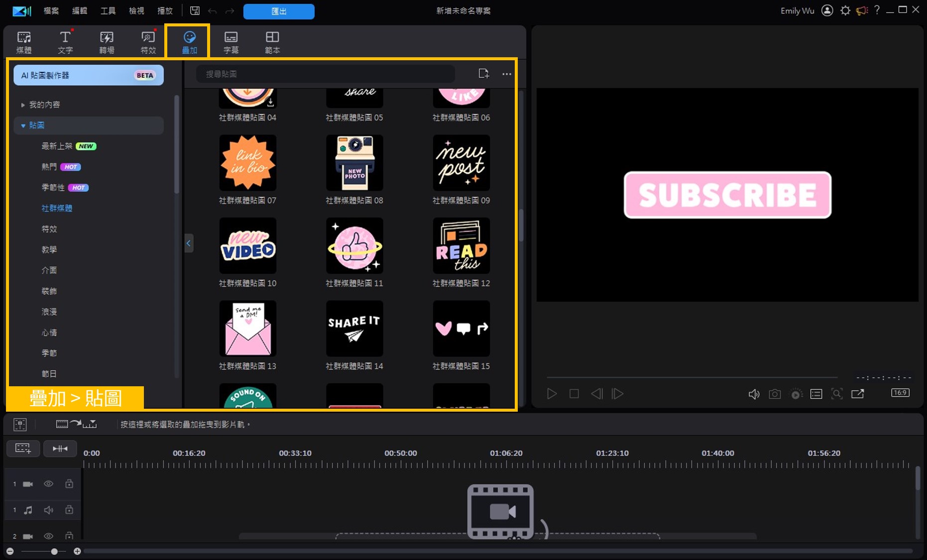Image resolution: width=927 pixels, height=560 pixels.
Task: Open preferences gear icon
Action: point(845,10)
